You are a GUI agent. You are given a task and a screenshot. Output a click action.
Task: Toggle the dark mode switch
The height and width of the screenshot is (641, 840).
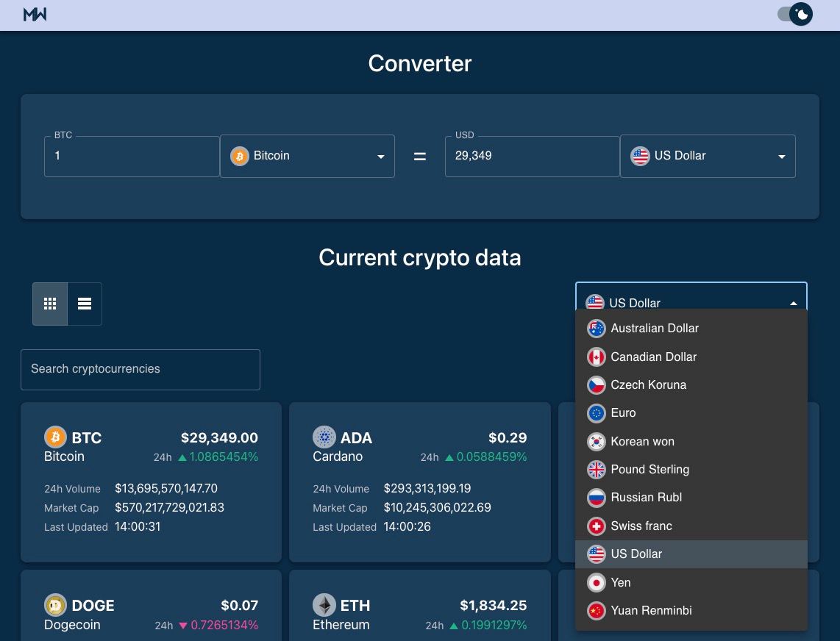(795, 14)
